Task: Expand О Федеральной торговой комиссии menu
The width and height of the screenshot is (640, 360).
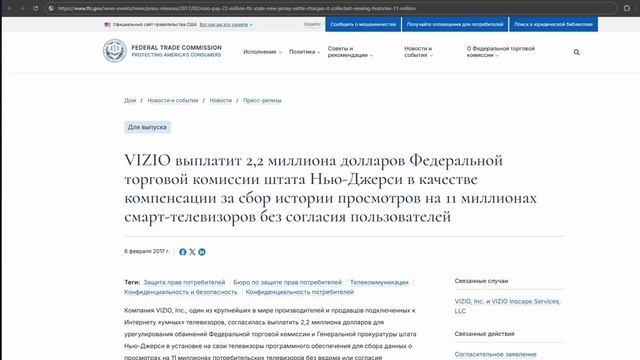Action: [501, 52]
